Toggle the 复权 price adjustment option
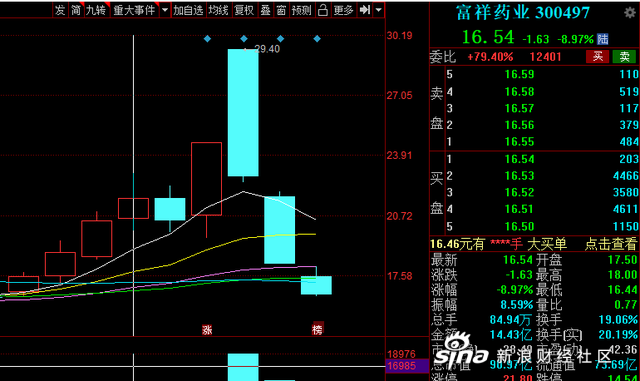 point(244,10)
